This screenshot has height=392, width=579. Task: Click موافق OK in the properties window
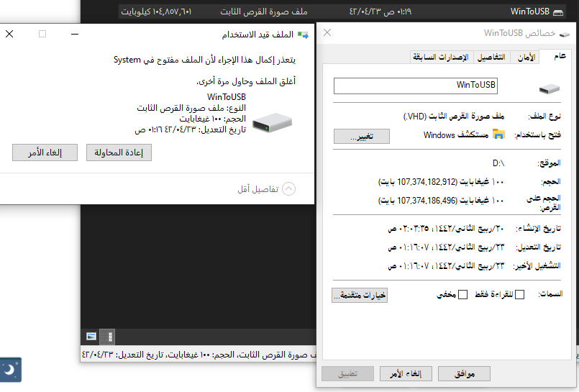click(464, 374)
